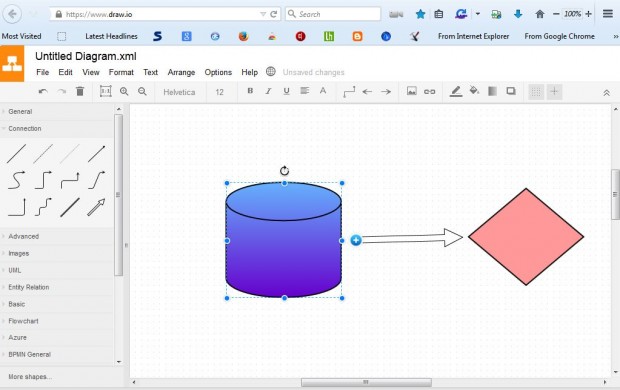The image size is (620, 390).
Task: Select the Line Color pencil icon
Action: (x=456, y=91)
